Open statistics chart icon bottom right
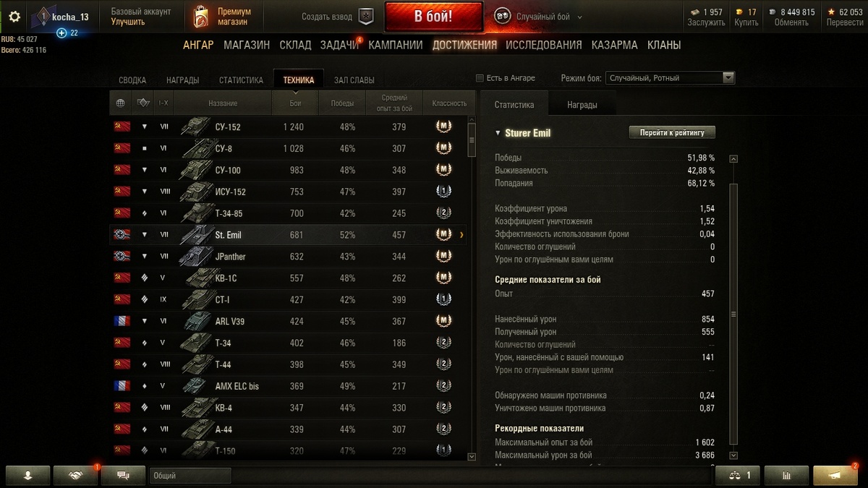The width and height of the screenshot is (868, 488). 786,476
